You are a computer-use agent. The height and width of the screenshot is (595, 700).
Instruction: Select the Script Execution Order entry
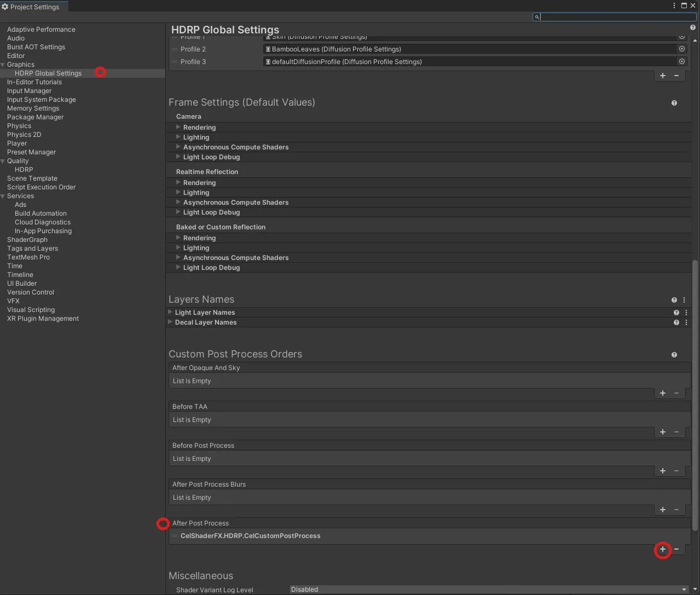42,187
